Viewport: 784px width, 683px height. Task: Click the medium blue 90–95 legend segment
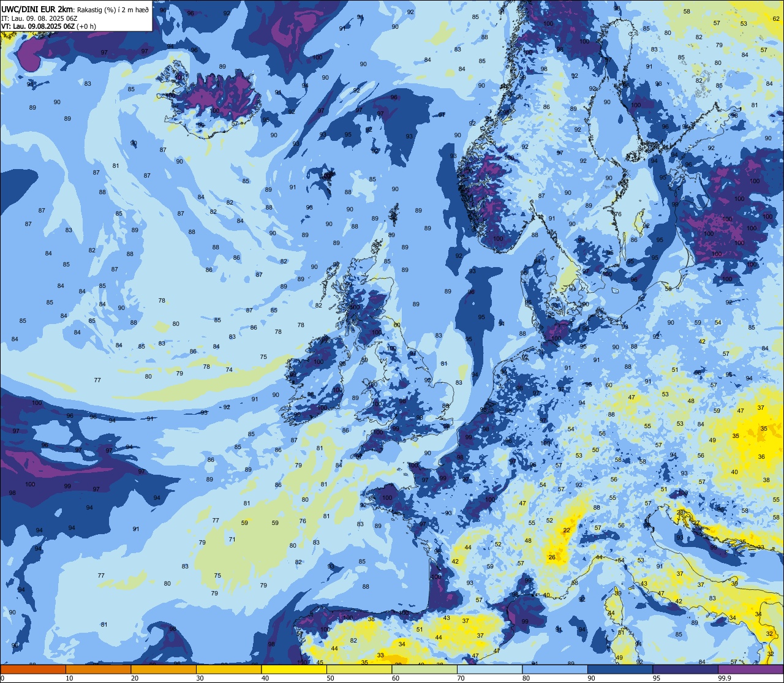point(620,669)
